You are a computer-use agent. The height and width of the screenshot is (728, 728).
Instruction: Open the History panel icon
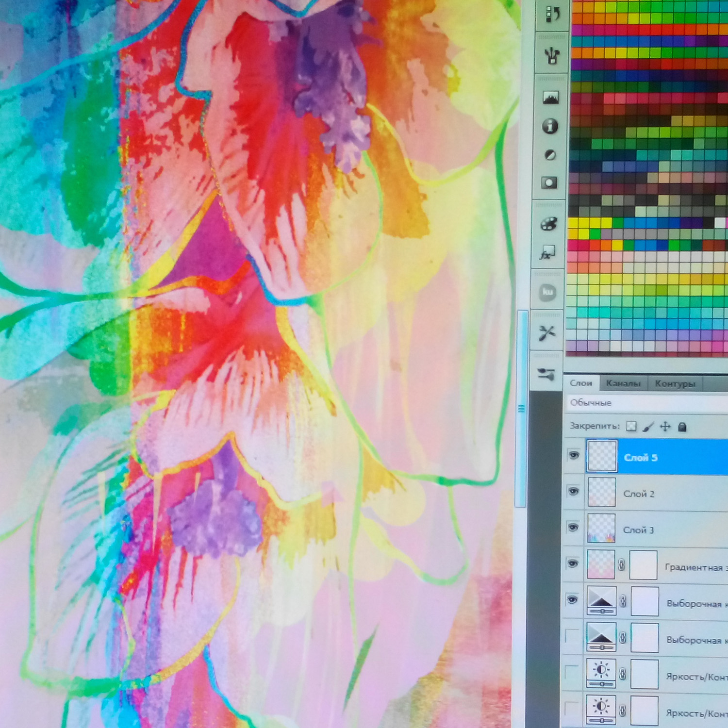[x=552, y=14]
